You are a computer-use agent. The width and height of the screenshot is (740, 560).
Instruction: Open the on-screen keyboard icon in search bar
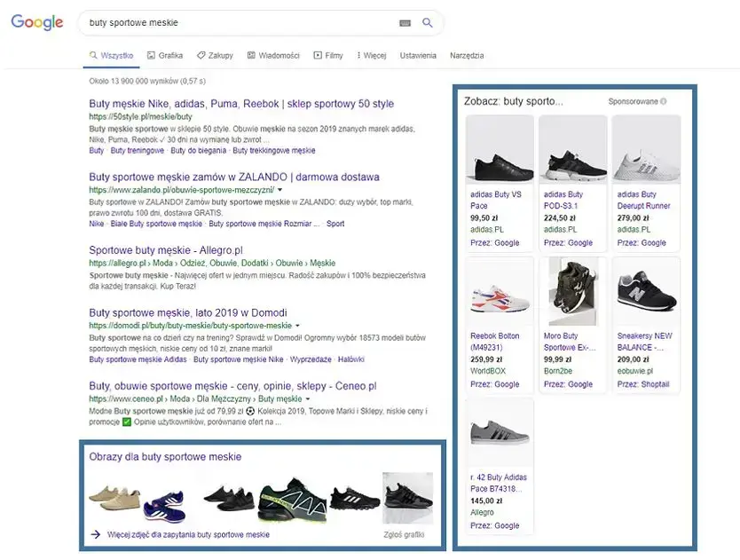point(405,23)
